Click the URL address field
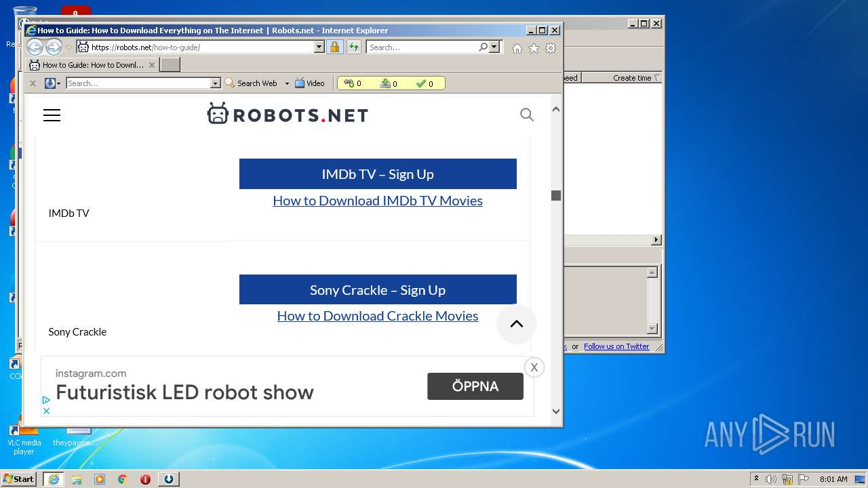The width and height of the screenshot is (868, 488). tap(201, 47)
